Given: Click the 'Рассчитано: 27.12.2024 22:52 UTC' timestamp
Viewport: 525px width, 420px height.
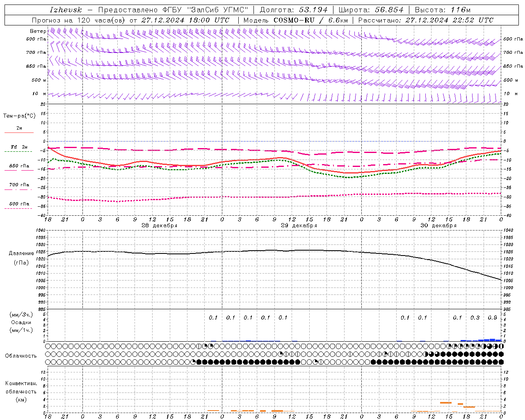Looking at the screenshot, I should (426, 20).
